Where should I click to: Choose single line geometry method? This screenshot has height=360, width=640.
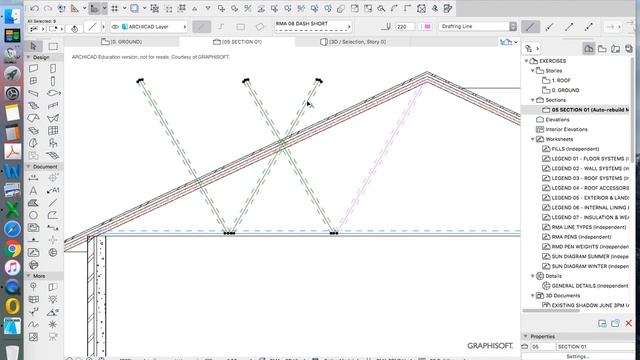201,27
